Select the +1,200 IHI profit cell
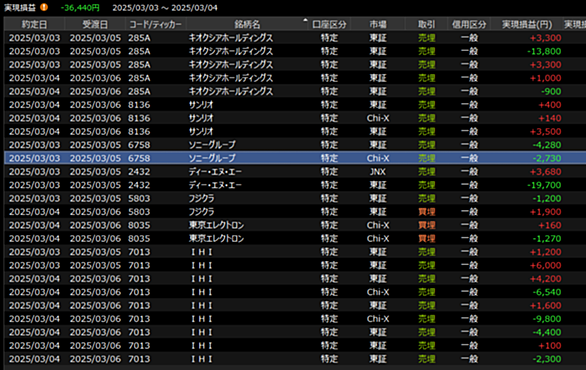Viewport: 586px width, 370px height. 545,252
